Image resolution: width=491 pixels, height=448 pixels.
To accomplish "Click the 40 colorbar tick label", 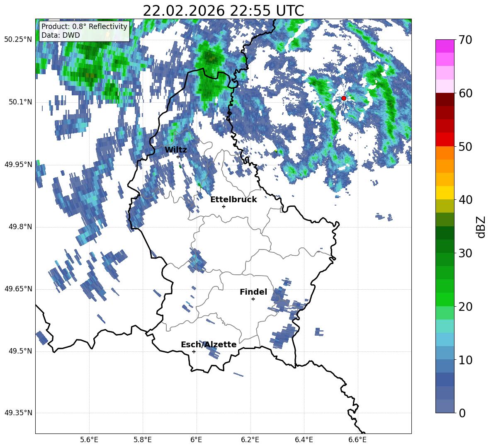I will click(465, 200).
